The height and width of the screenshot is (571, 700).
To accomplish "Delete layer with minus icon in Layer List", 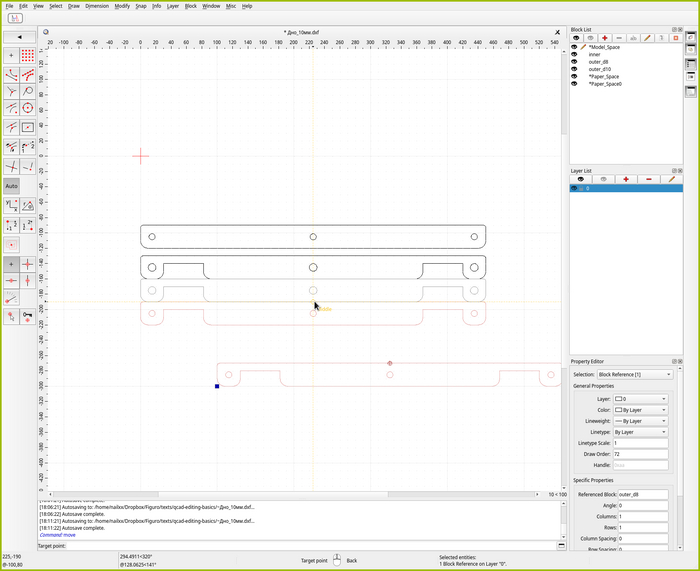I will point(649,179).
